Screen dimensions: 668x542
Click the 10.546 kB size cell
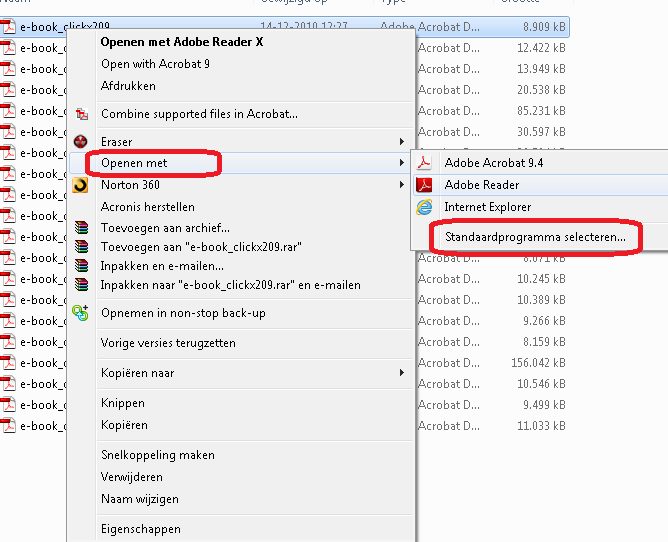[541, 384]
